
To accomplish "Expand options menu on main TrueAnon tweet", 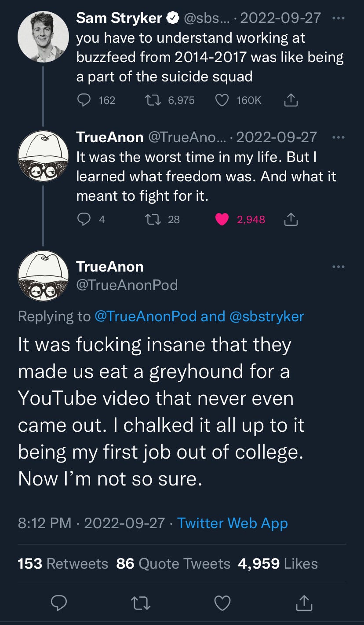I will click(x=339, y=267).
